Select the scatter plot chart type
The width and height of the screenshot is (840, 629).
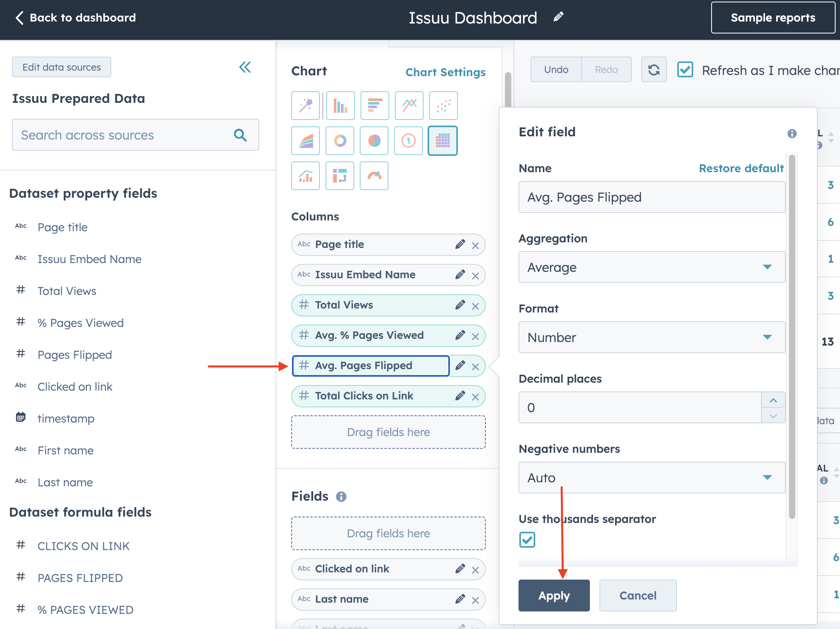(x=443, y=106)
